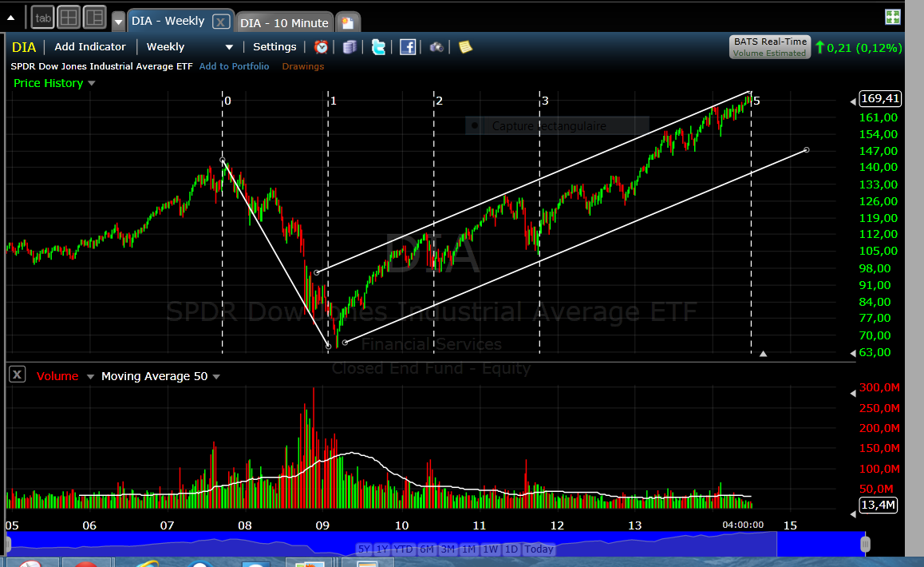The width and height of the screenshot is (924, 567).
Task: Open a new chart tab
Action: click(x=348, y=23)
